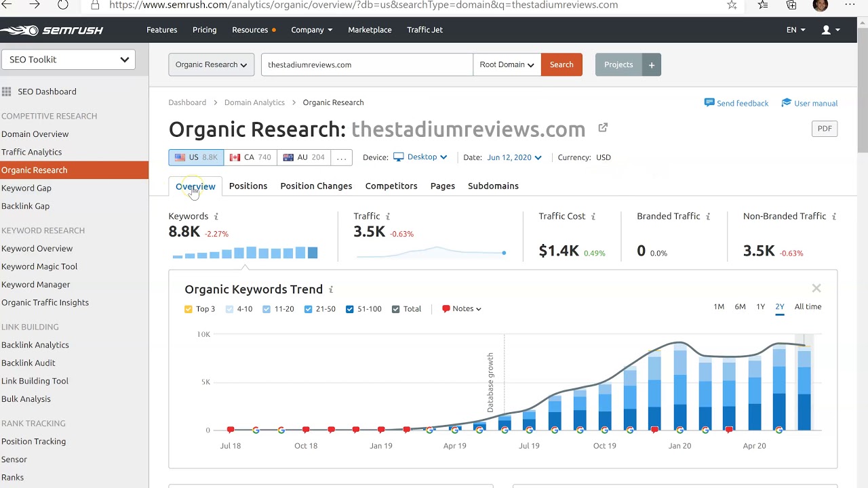Select the CA 740 database
The image size is (868, 488).
point(250,157)
